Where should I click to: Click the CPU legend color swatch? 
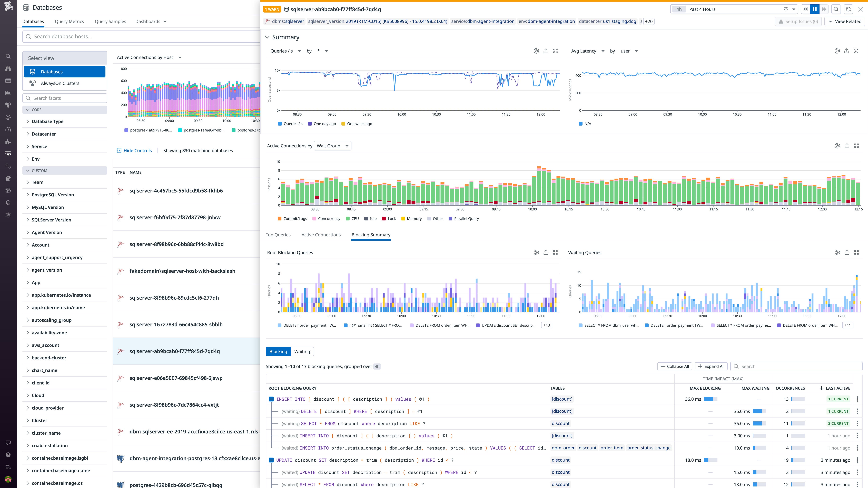coord(348,218)
